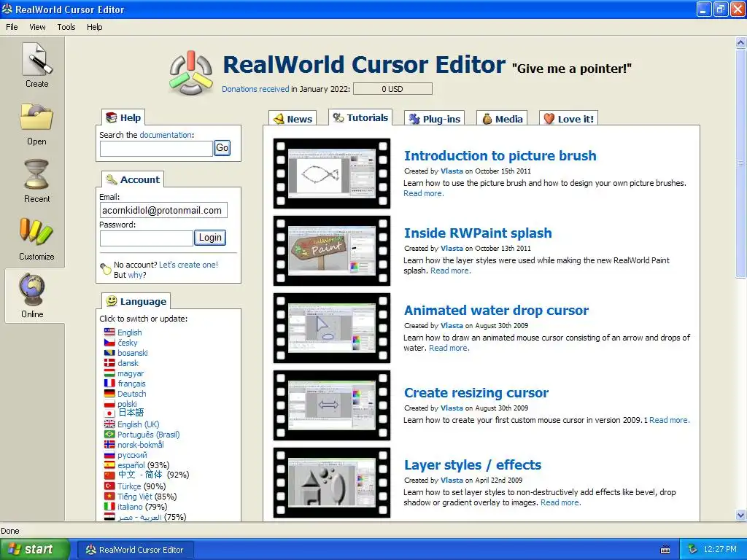Open the Tools menu
Image resolution: width=747 pixels, height=560 pixels.
[x=66, y=27]
